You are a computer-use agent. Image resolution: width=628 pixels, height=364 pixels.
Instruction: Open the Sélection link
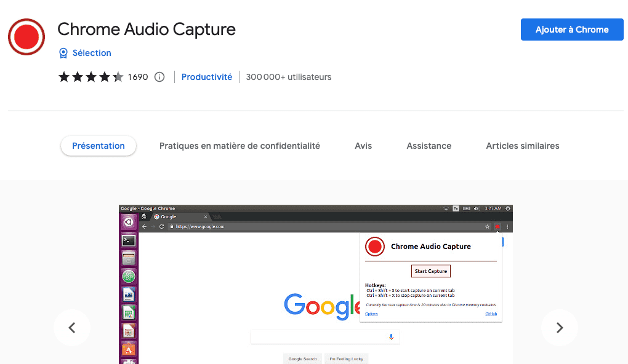click(92, 53)
